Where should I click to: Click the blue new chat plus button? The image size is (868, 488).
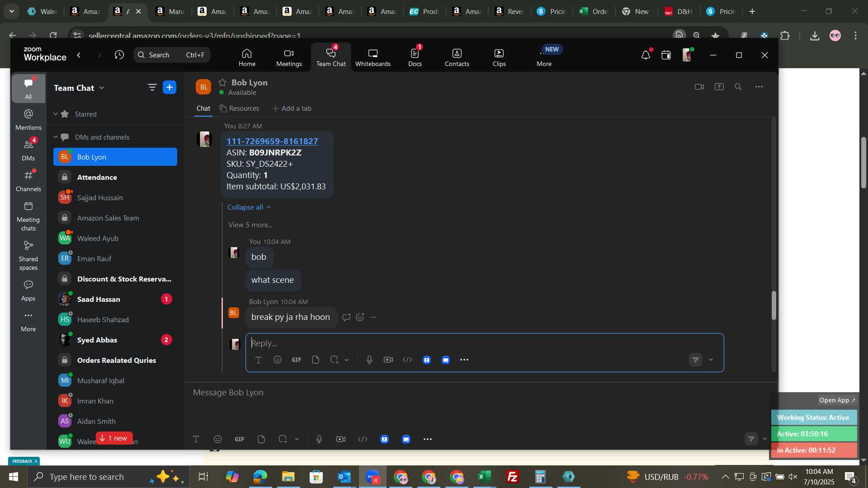170,88
